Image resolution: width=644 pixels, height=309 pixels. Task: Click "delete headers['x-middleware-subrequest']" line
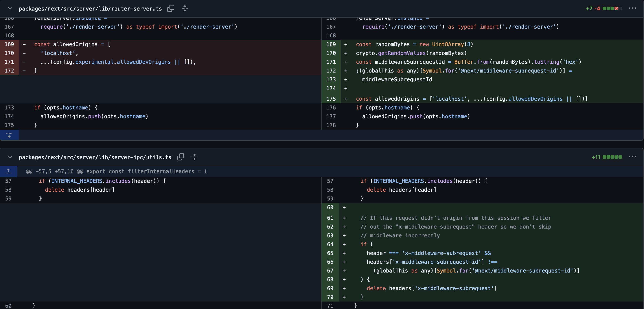(x=432, y=288)
